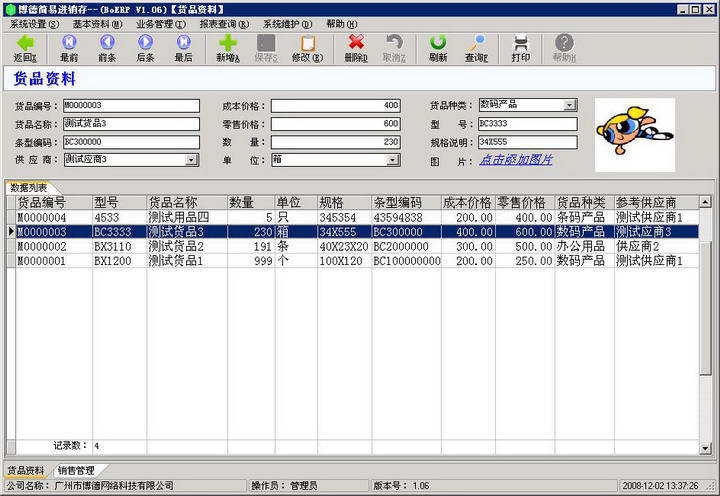
Task: Click the 点击添加图片 link
Action: click(x=515, y=159)
